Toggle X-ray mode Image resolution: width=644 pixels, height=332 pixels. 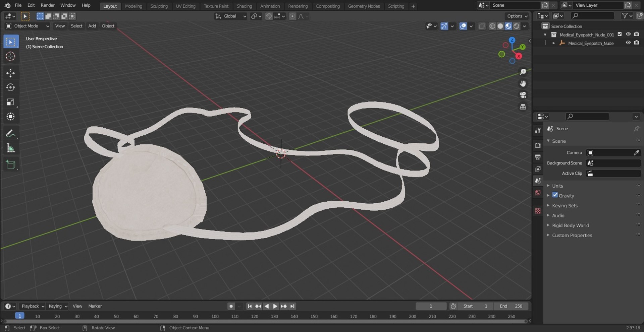[x=482, y=26]
